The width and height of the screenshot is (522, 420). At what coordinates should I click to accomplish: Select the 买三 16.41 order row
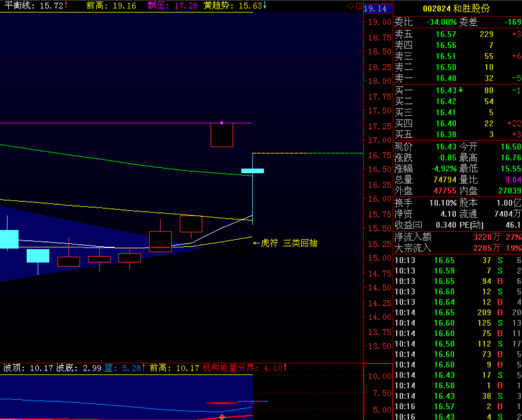coord(457,112)
